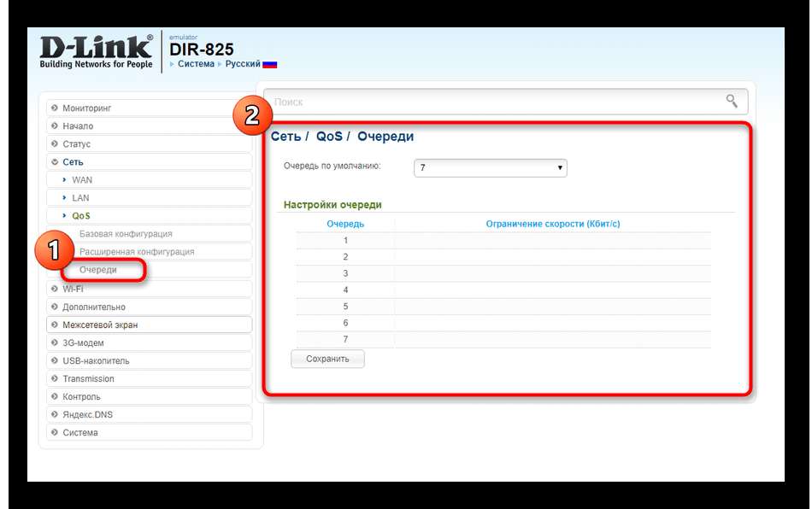
Task: Collapse the Сеть section arrow icon
Action: (55, 162)
